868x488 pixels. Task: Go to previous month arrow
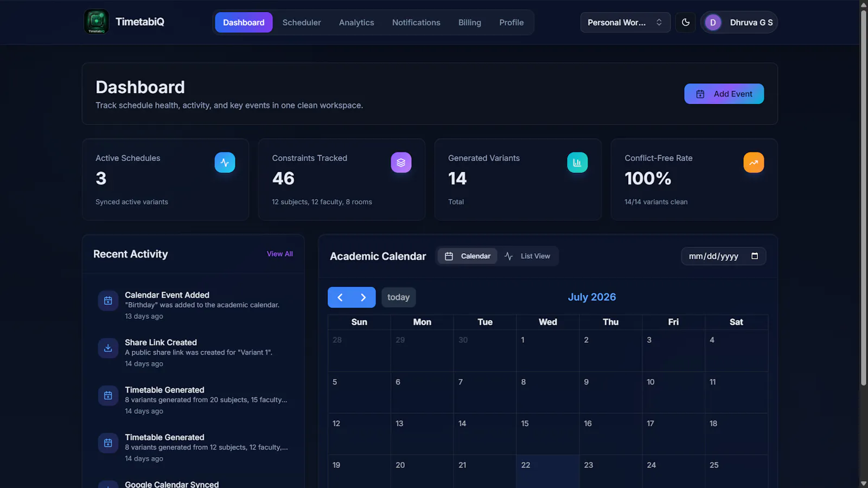(x=340, y=297)
